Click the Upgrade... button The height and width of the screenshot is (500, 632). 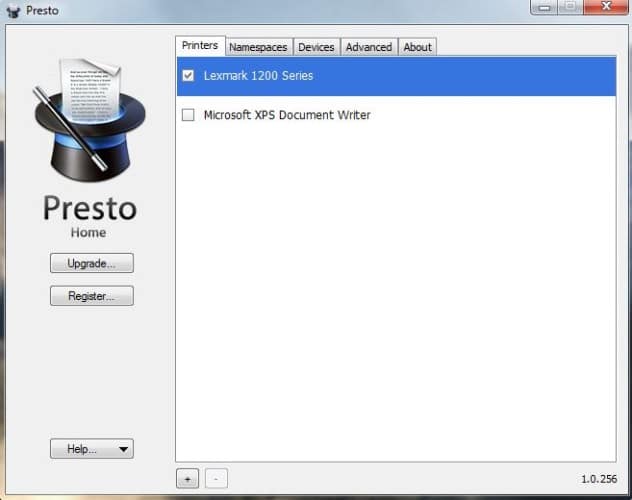coord(92,263)
